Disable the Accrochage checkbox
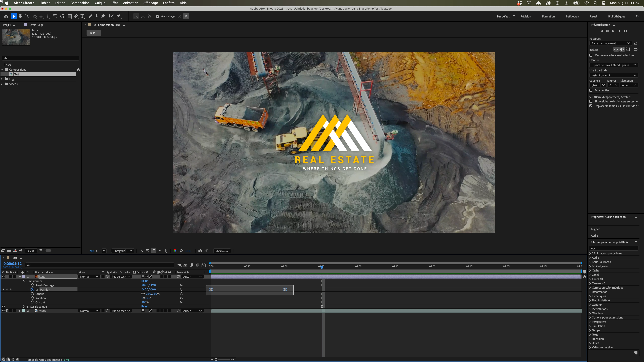The height and width of the screenshot is (362, 644). [157, 16]
